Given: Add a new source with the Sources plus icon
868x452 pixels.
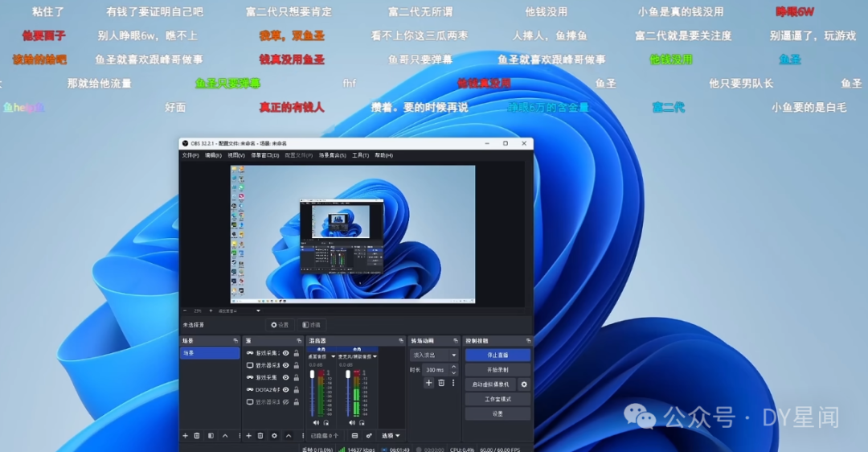Looking at the screenshot, I should pyautogui.click(x=249, y=436).
